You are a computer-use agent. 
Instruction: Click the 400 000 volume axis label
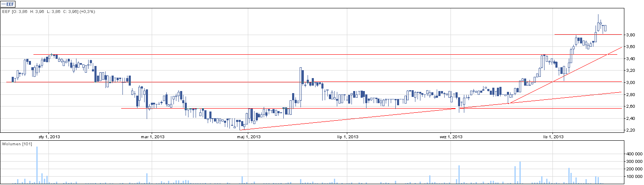tap(634, 154)
